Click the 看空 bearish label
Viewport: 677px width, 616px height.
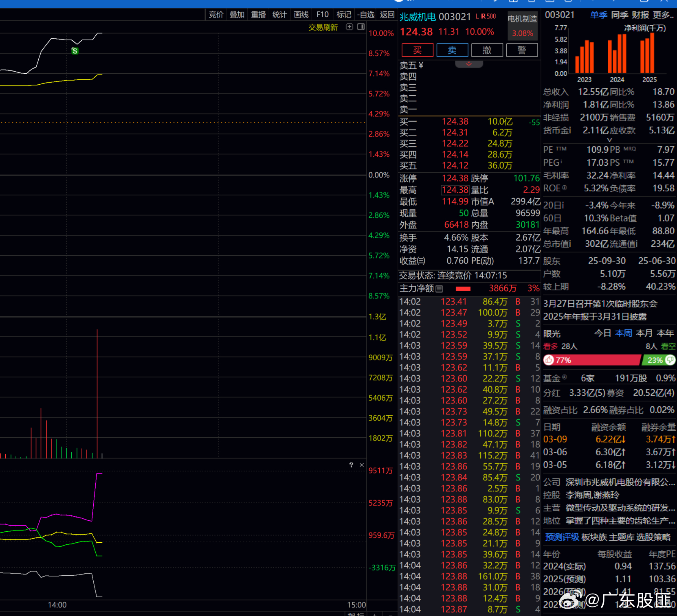coord(668,346)
